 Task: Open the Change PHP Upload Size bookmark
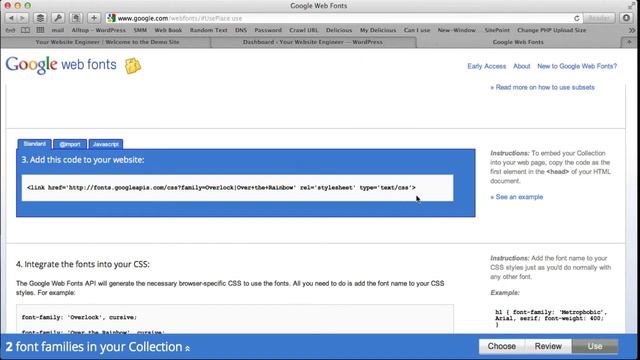point(551,30)
